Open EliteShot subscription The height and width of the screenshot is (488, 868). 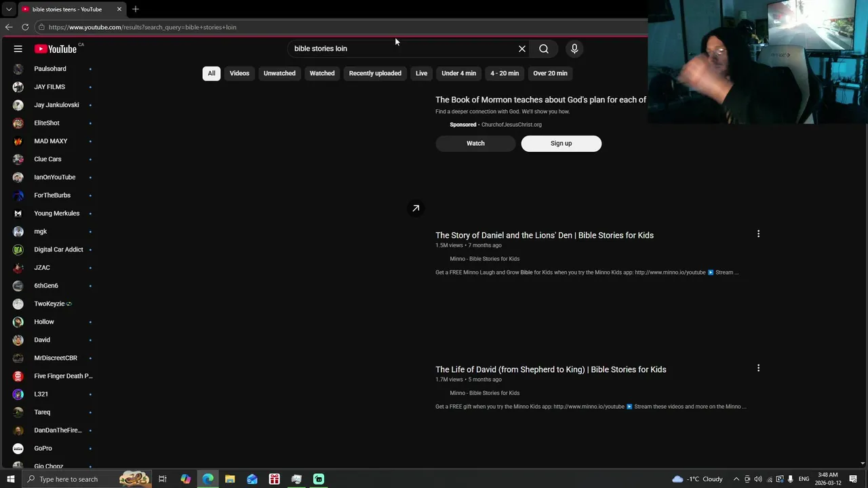pyautogui.click(x=53, y=123)
